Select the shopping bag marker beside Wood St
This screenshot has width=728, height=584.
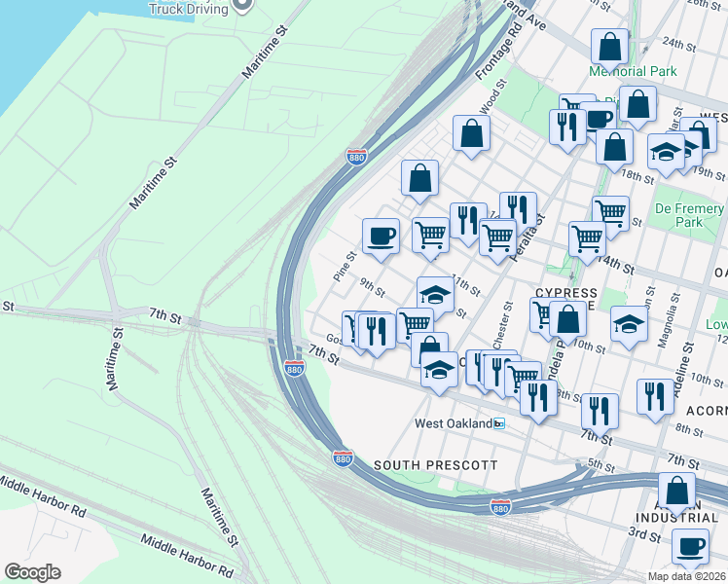point(471,134)
